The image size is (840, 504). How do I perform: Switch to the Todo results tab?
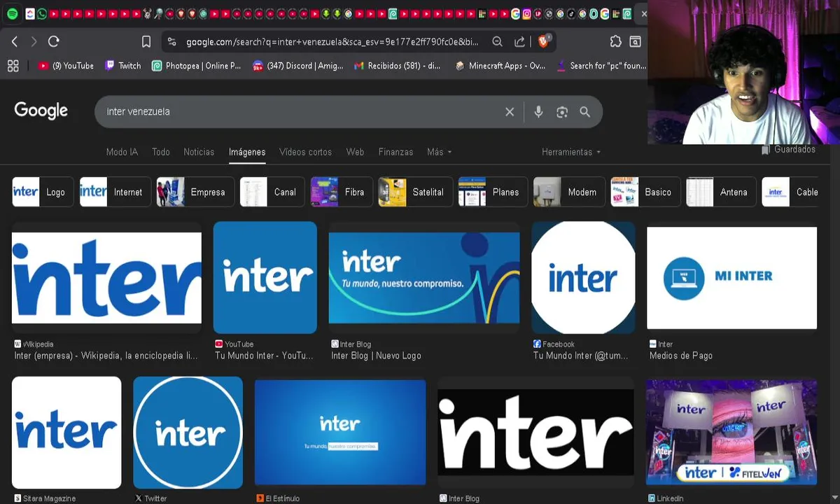(161, 152)
